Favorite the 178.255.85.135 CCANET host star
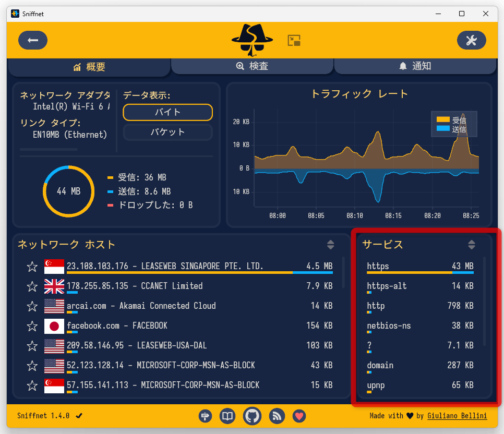The width and height of the screenshot is (504, 434). [32, 286]
